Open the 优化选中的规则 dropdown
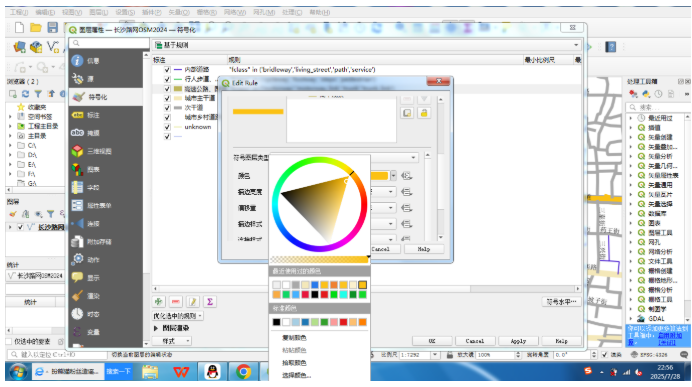This screenshot has height=387, width=692. click(x=177, y=316)
